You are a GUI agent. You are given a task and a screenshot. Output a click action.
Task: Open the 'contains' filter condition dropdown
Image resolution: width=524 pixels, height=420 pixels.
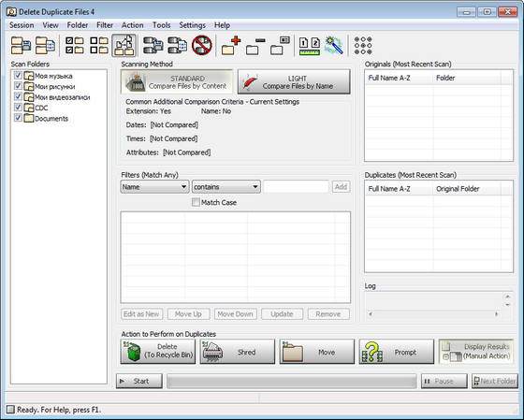click(x=226, y=187)
